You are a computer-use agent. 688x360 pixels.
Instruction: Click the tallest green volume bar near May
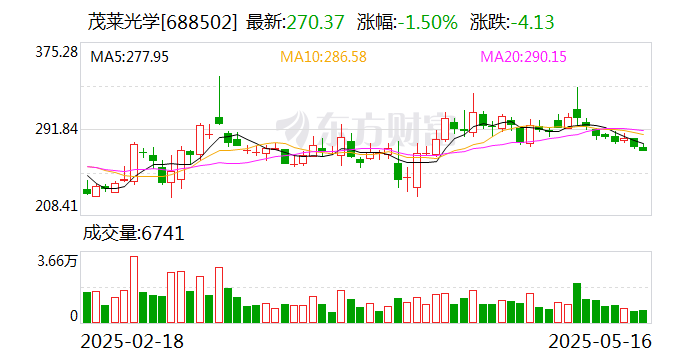tap(577, 303)
